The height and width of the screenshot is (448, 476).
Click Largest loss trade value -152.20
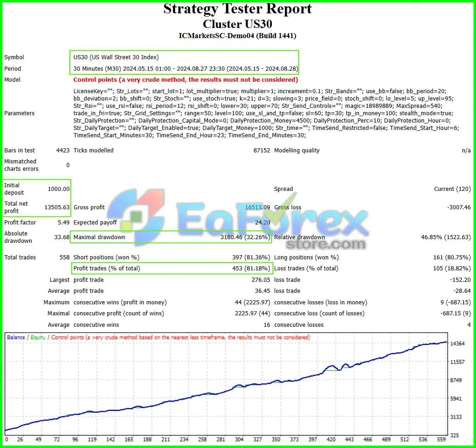(460, 280)
